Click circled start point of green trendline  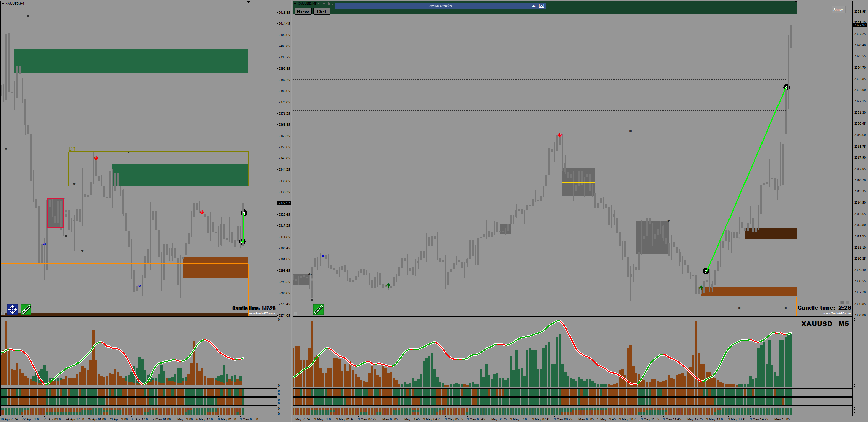click(x=706, y=271)
